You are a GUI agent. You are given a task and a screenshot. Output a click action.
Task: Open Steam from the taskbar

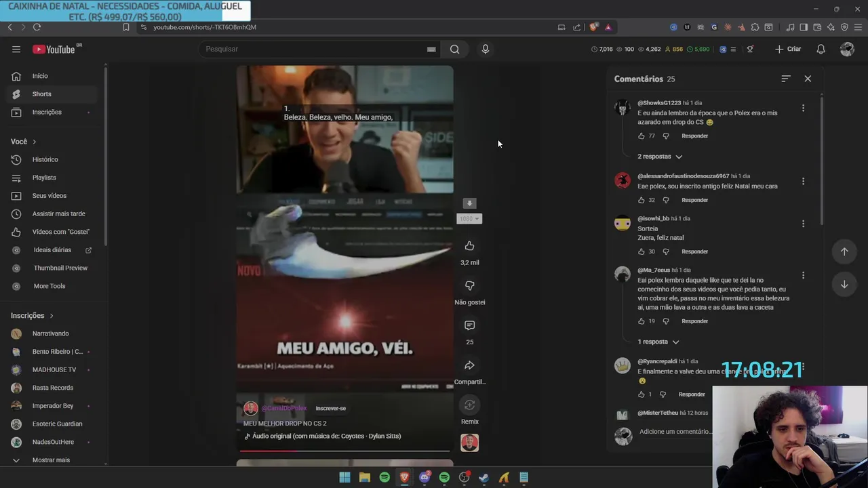tap(484, 477)
